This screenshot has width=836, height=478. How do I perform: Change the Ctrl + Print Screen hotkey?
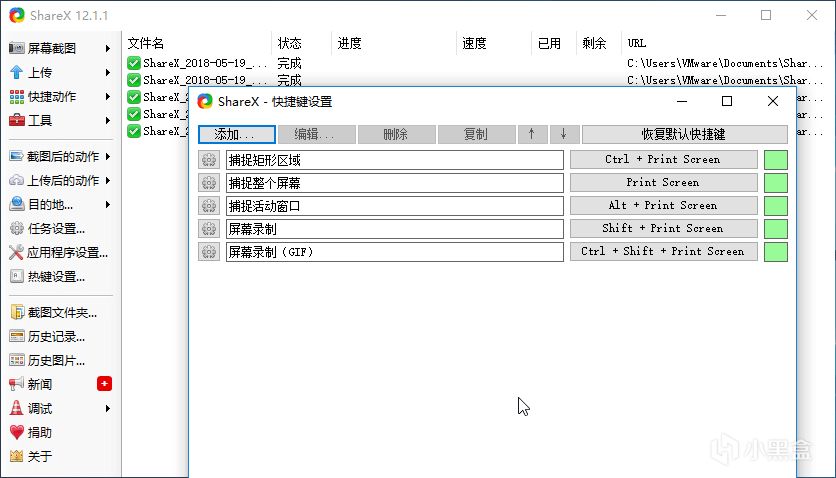tap(663, 159)
